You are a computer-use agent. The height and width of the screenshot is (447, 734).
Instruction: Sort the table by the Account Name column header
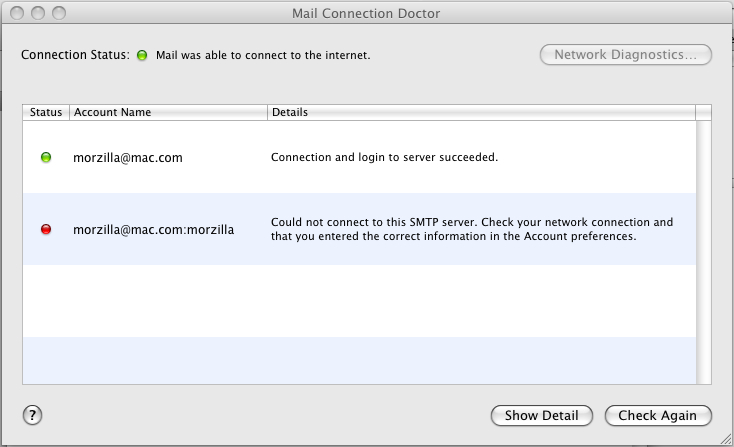tap(169, 112)
